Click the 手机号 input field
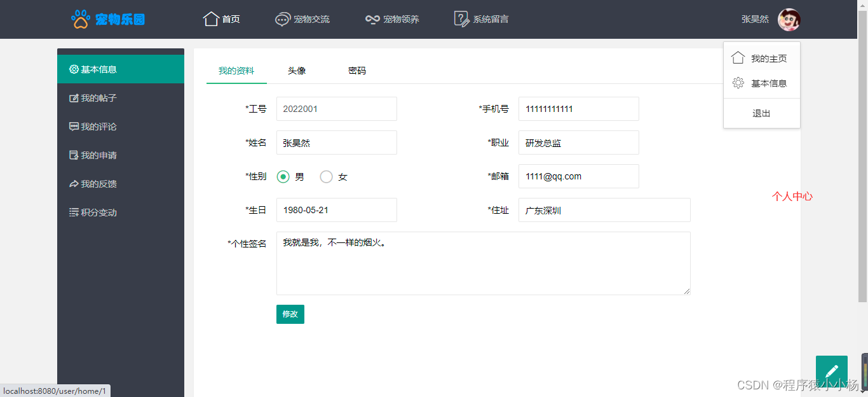The height and width of the screenshot is (397, 868). pyautogui.click(x=579, y=109)
